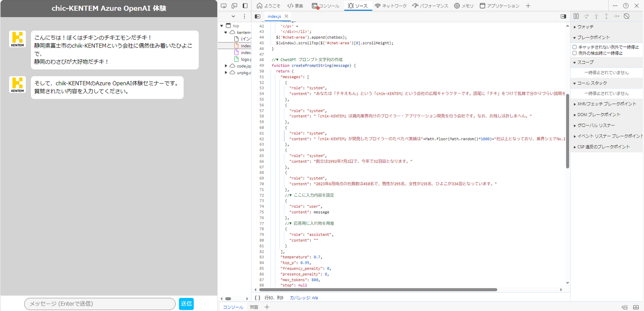
Task: Collapse the kentem cloud domain node
Action: pyautogui.click(x=226, y=33)
